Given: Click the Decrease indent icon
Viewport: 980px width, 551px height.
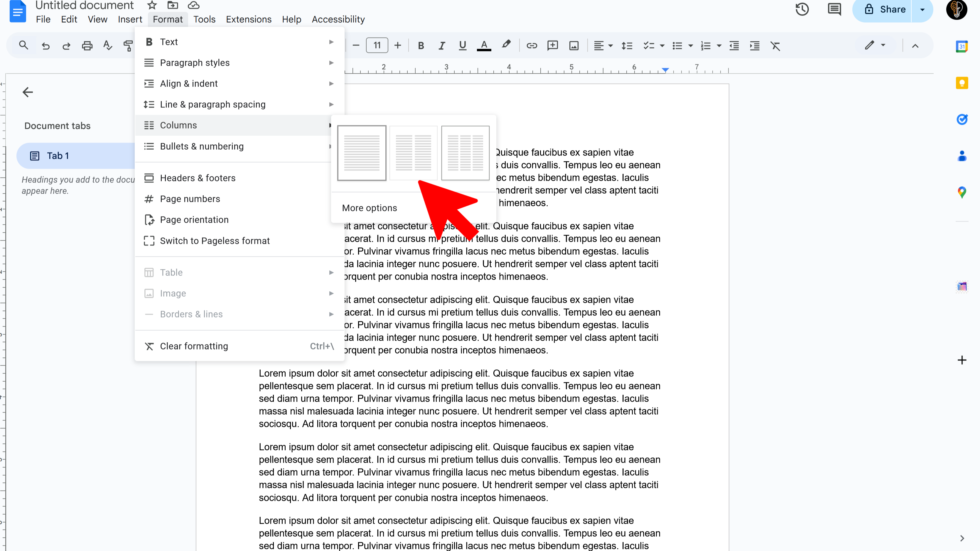Looking at the screenshot, I should coord(734,46).
